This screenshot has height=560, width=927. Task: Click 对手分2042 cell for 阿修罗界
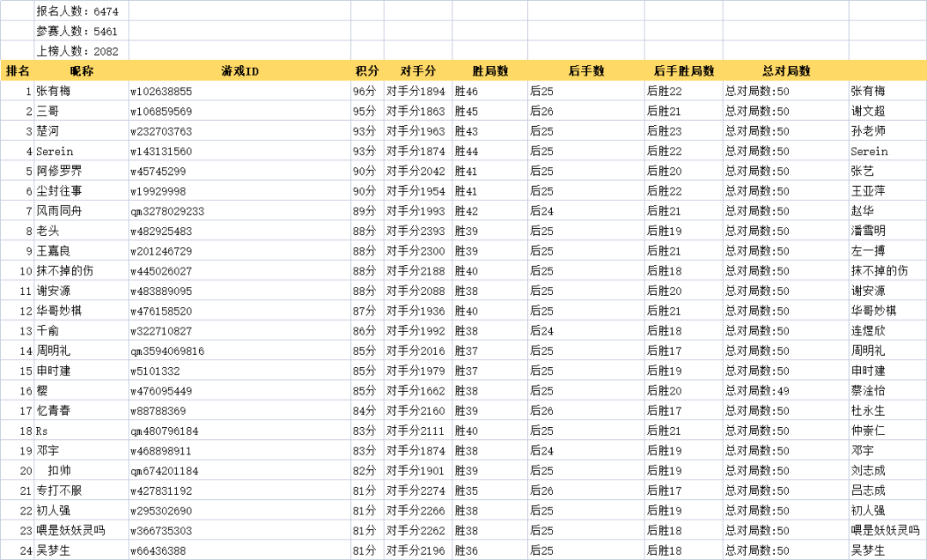416,171
